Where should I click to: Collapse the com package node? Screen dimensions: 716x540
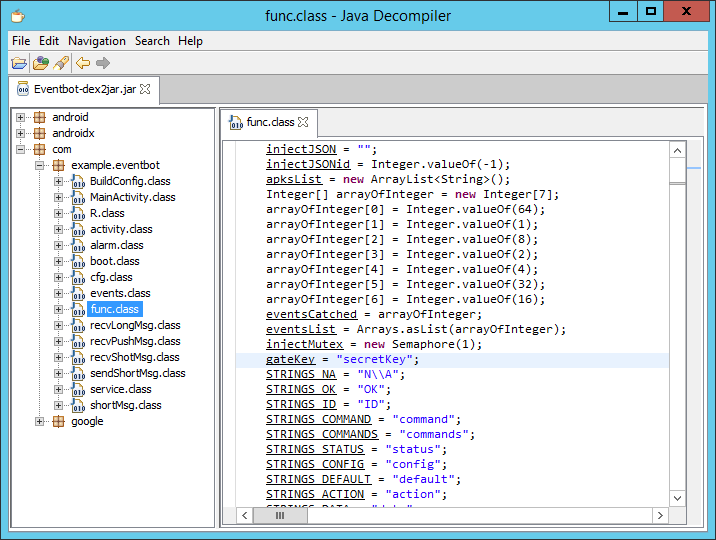[x=20, y=149]
